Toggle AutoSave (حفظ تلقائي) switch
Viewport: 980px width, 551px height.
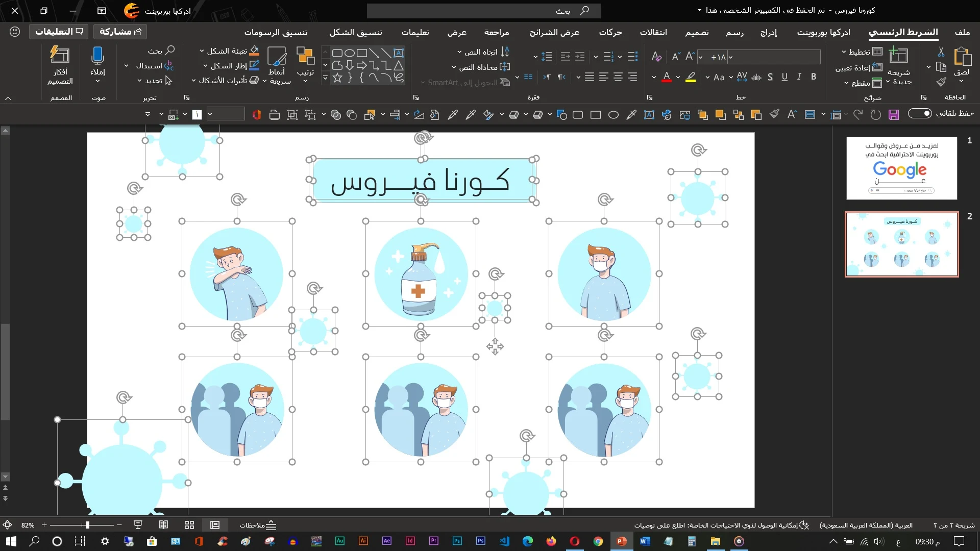[920, 113]
